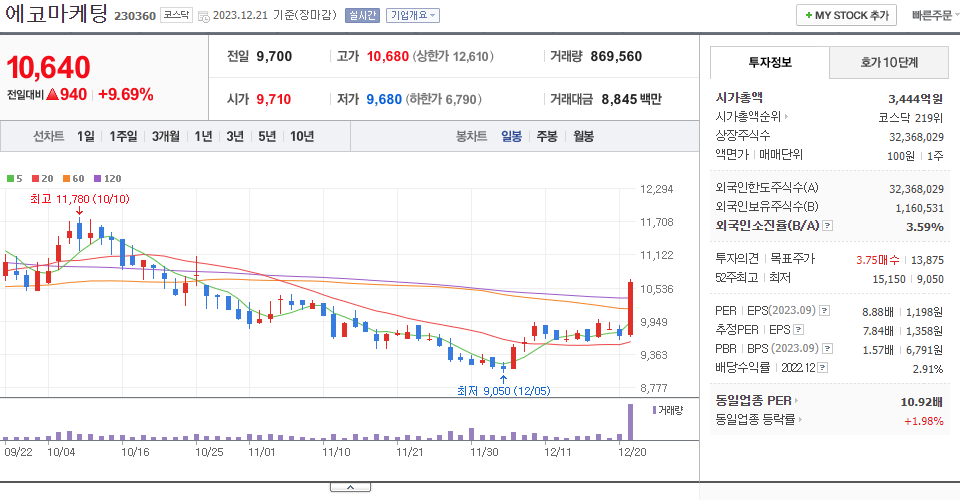The width and height of the screenshot is (960, 500).
Task: Click the question mark icon next to 외국인소진율(B/A)
Action: [827, 226]
